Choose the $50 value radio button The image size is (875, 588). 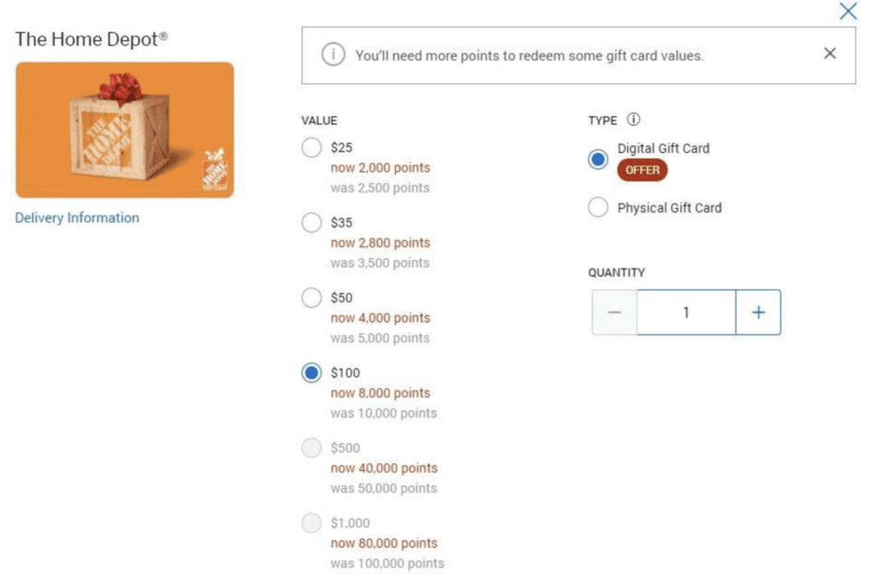click(312, 298)
